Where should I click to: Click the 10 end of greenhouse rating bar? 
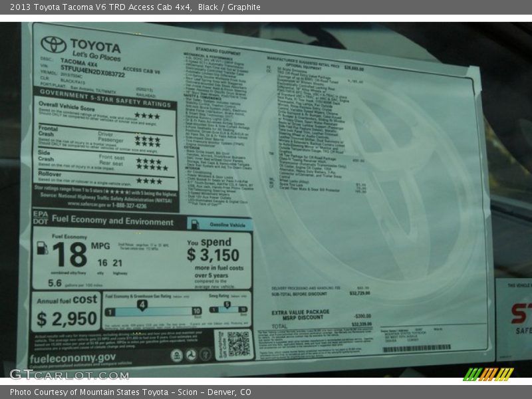pyautogui.click(x=196, y=311)
